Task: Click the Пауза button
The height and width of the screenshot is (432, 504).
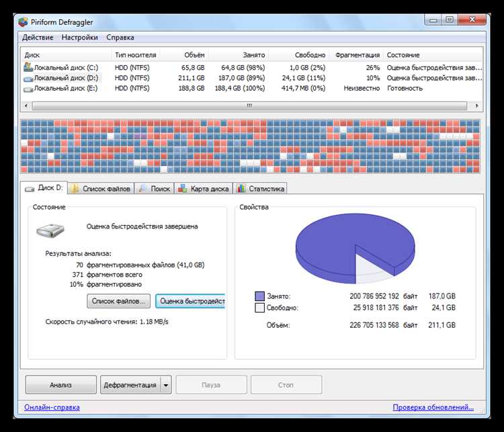Action: pyautogui.click(x=211, y=385)
